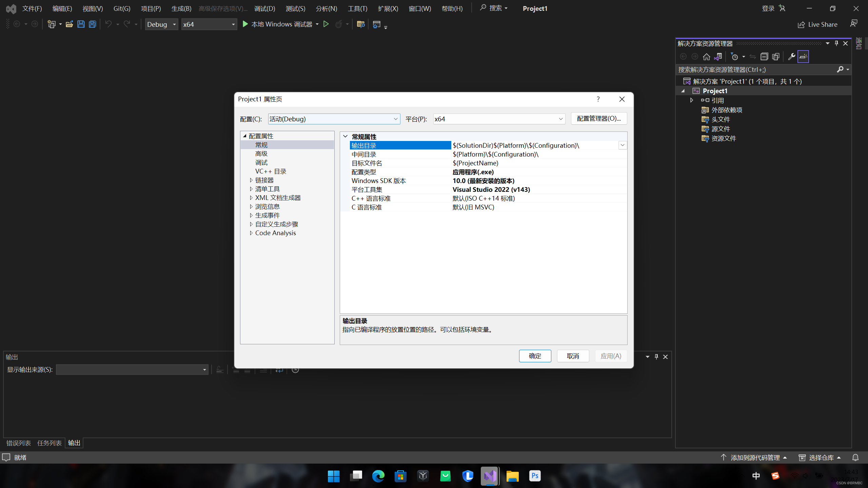Toggle auto-hide pin of Solution Explorer

coord(836,43)
